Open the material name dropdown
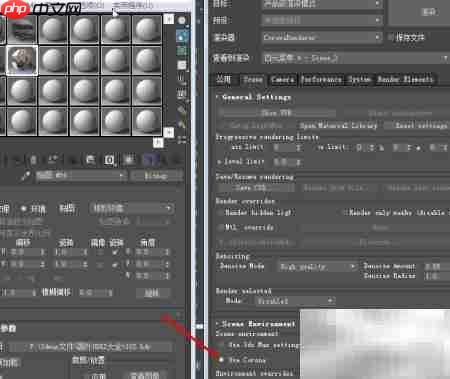 click(x=81, y=175)
